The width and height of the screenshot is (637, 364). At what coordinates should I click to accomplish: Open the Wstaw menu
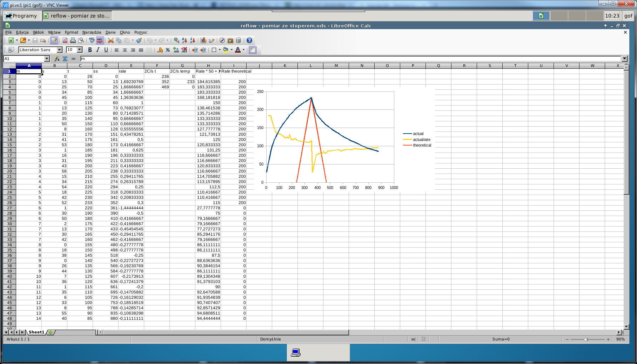click(x=54, y=32)
